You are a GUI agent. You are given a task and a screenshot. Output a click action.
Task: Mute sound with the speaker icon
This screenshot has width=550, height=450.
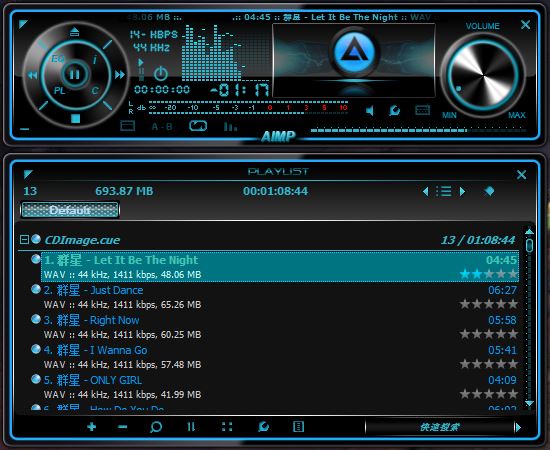pos(370,111)
